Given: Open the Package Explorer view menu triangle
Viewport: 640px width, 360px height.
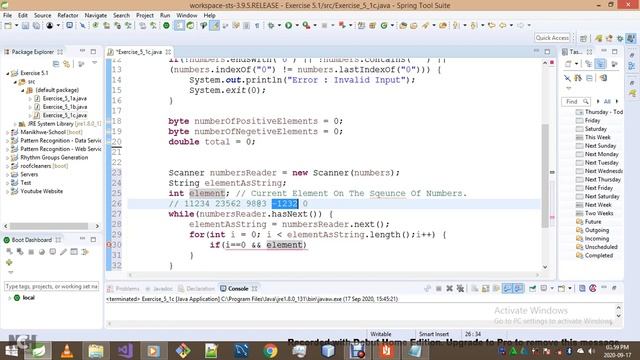Looking at the screenshot, I should 95,63.
